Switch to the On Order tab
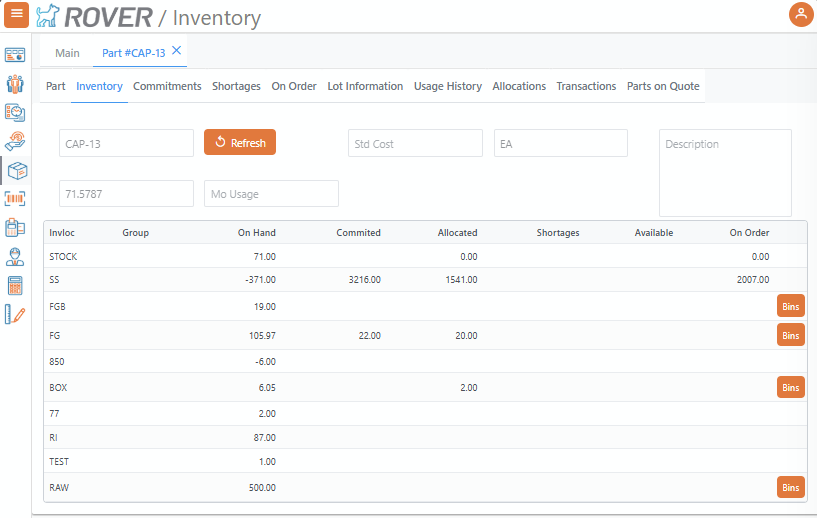The width and height of the screenshot is (817, 518). 294,87
